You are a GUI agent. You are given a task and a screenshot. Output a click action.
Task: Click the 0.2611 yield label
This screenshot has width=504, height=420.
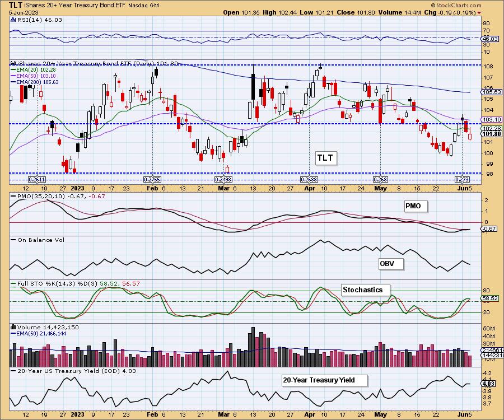click(37, 180)
